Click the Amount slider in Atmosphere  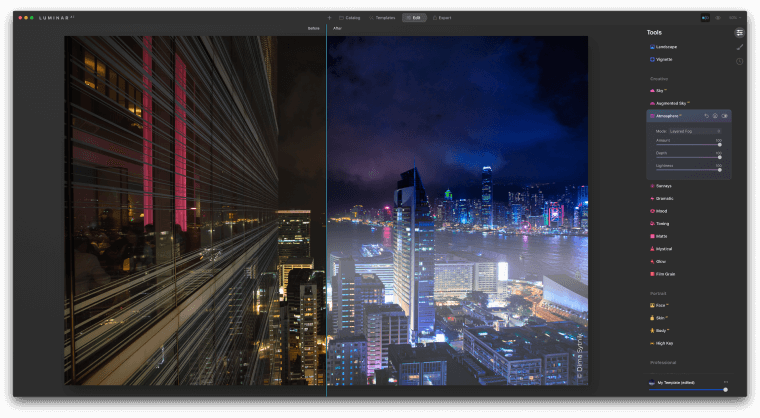coord(688,145)
